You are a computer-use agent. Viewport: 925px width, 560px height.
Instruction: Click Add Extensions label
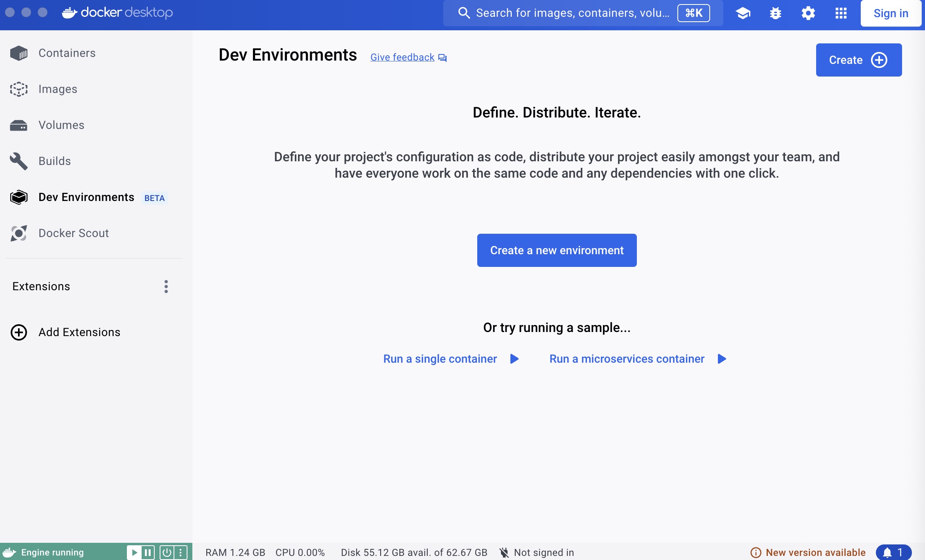pyautogui.click(x=79, y=332)
